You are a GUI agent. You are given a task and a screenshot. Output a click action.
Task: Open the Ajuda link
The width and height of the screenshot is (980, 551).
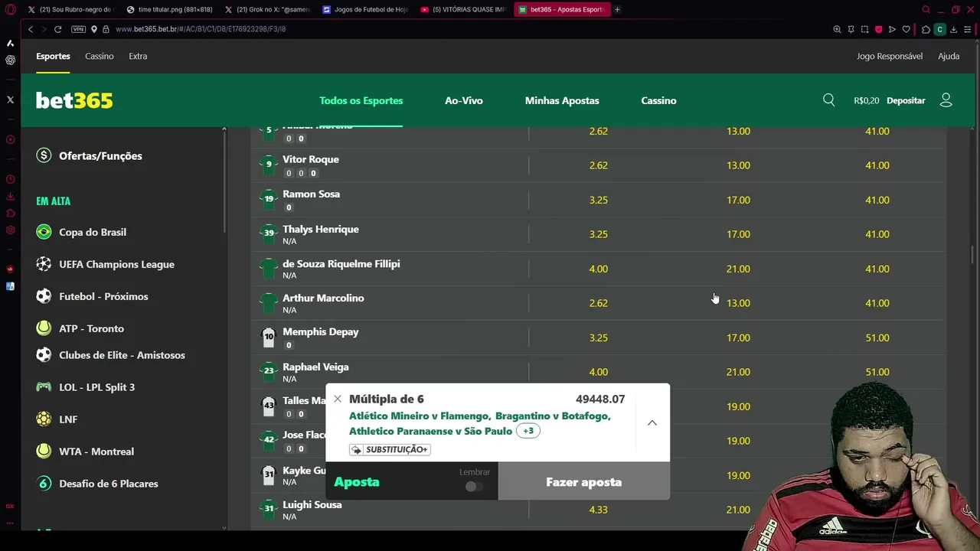point(949,56)
